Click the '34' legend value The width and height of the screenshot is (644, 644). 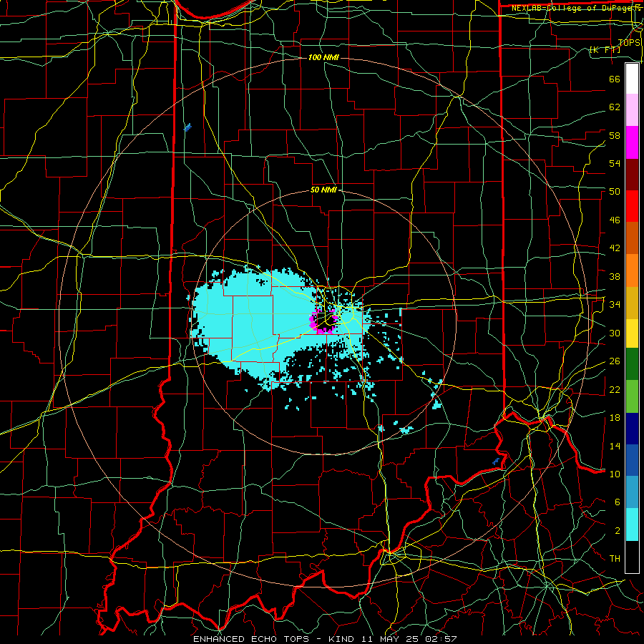tap(615, 305)
